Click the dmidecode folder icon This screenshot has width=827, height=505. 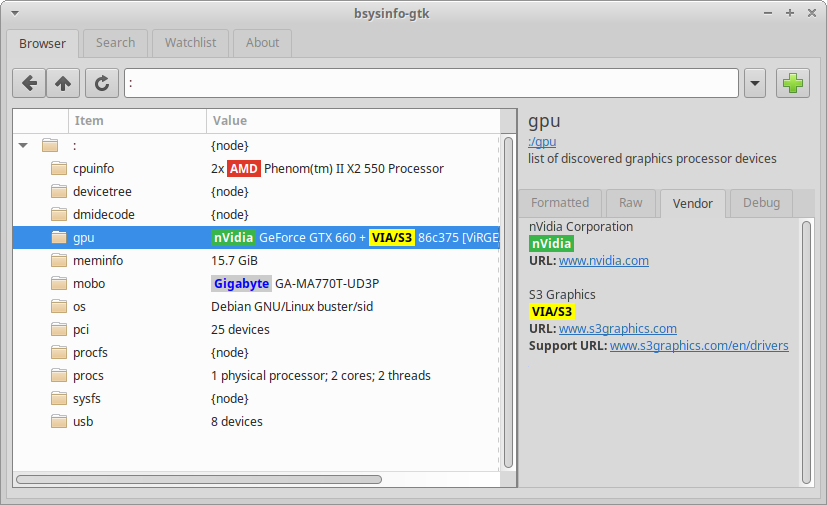pyautogui.click(x=59, y=214)
